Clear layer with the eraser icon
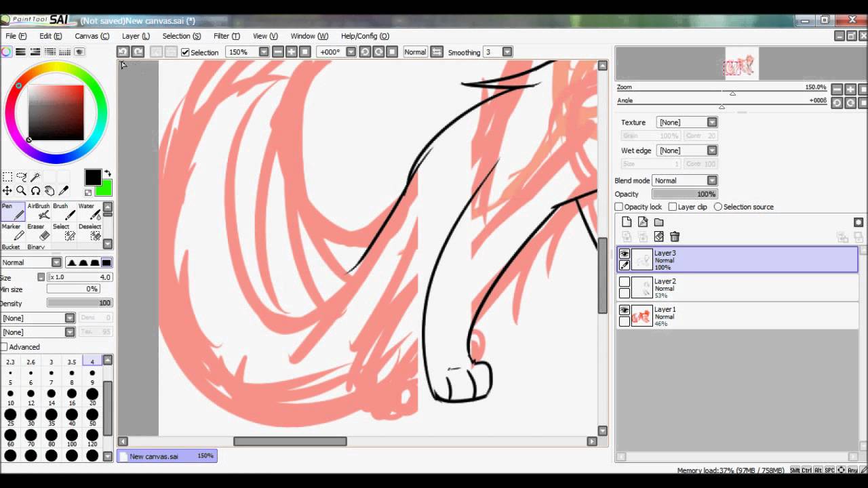The width and height of the screenshot is (868, 488). pyautogui.click(x=658, y=237)
